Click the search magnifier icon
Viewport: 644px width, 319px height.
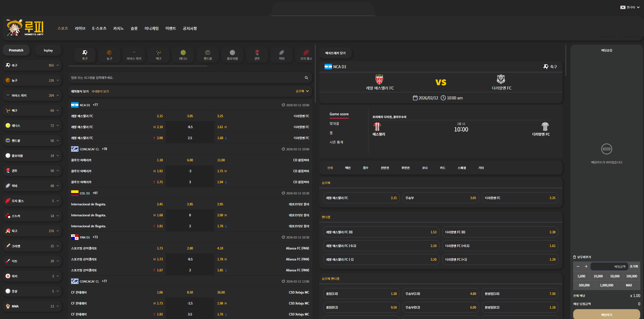[306, 78]
